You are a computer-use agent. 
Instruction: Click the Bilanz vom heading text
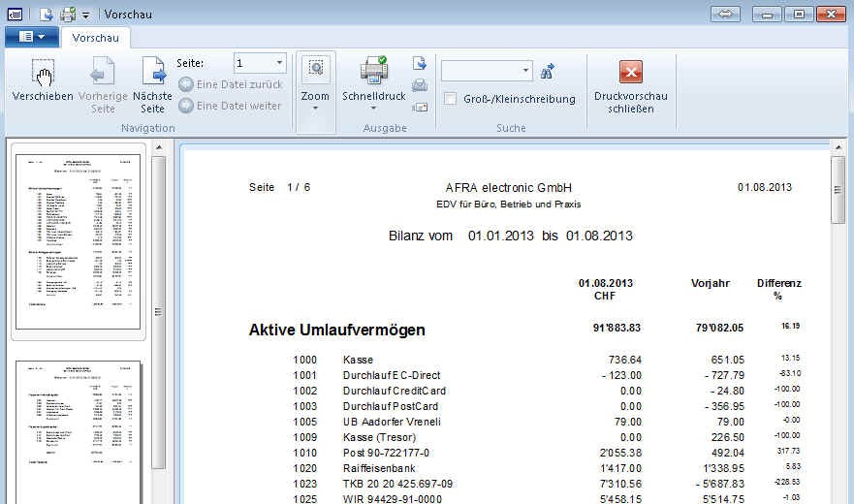click(421, 236)
